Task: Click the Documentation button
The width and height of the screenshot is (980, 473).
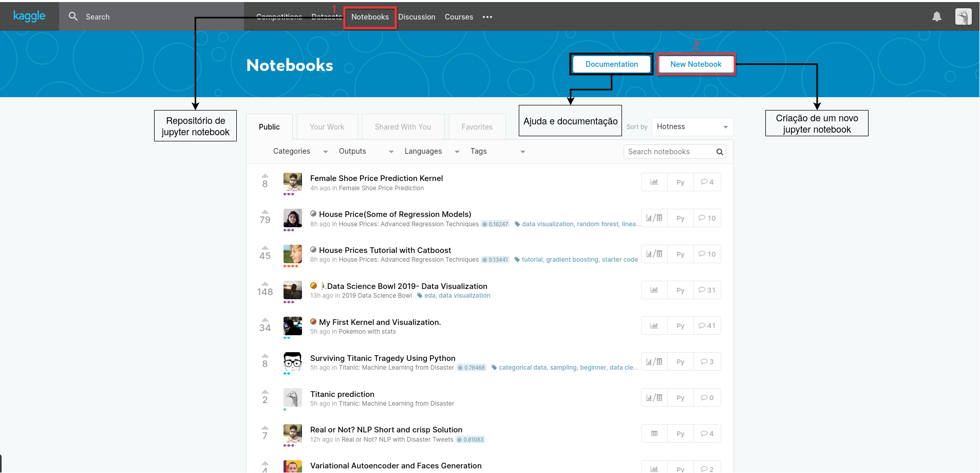Action: pyautogui.click(x=612, y=64)
